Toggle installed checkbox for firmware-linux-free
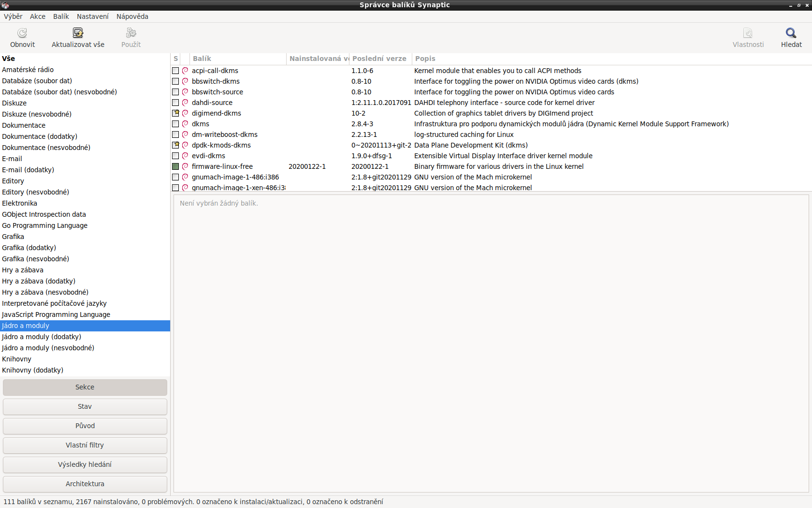Image resolution: width=812 pixels, height=508 pixels. point(175,166)
